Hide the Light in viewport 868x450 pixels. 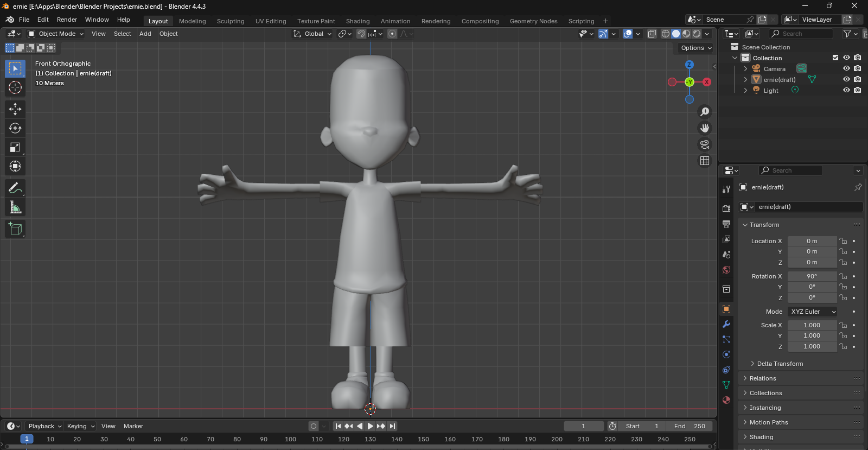(x=846, y=90)
